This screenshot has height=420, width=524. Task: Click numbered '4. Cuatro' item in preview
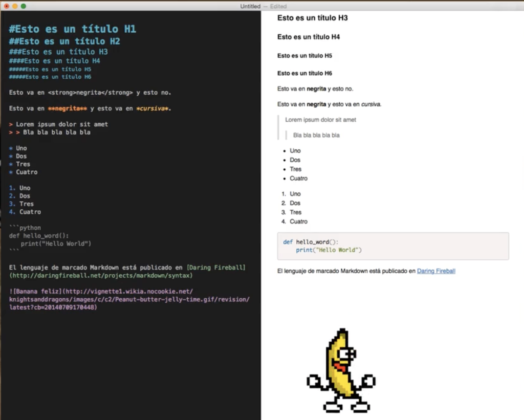point(294,222)
